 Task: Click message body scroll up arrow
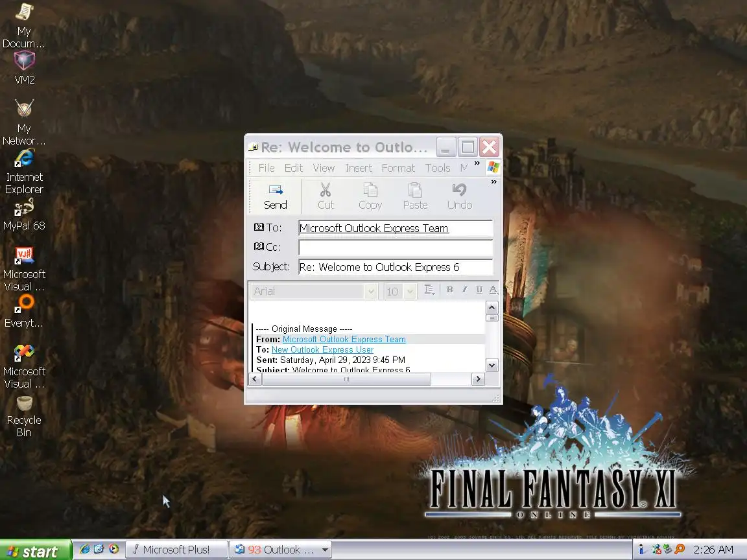(492, 307)
